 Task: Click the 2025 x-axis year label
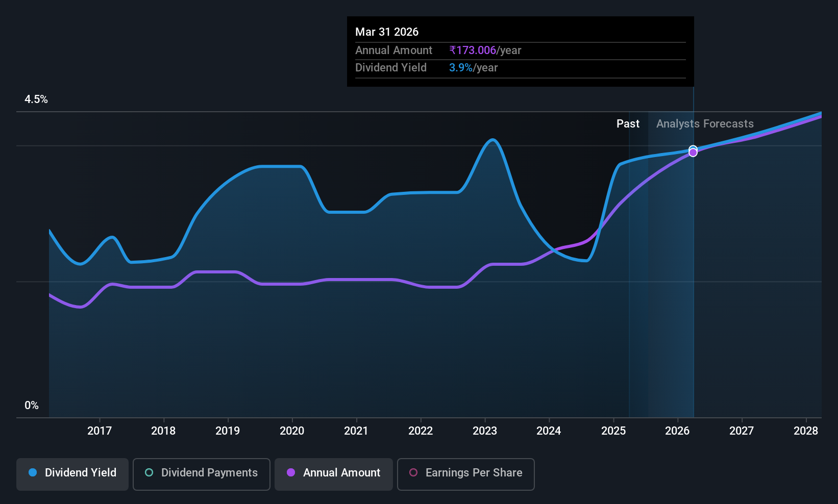coord(613,431)
